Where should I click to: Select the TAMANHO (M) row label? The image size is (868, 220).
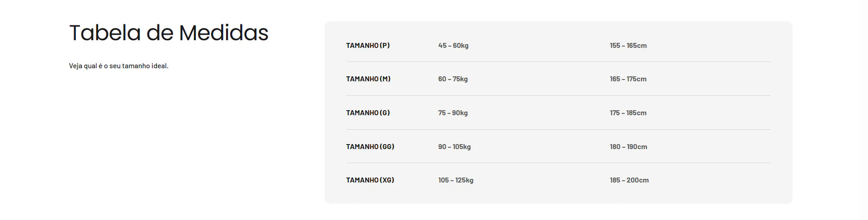pos(368,79)
